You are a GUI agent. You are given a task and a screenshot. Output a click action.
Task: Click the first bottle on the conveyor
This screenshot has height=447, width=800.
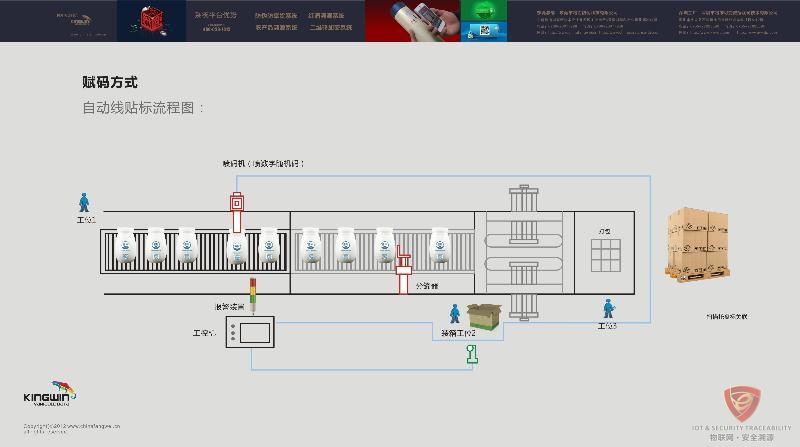point(126,246)
